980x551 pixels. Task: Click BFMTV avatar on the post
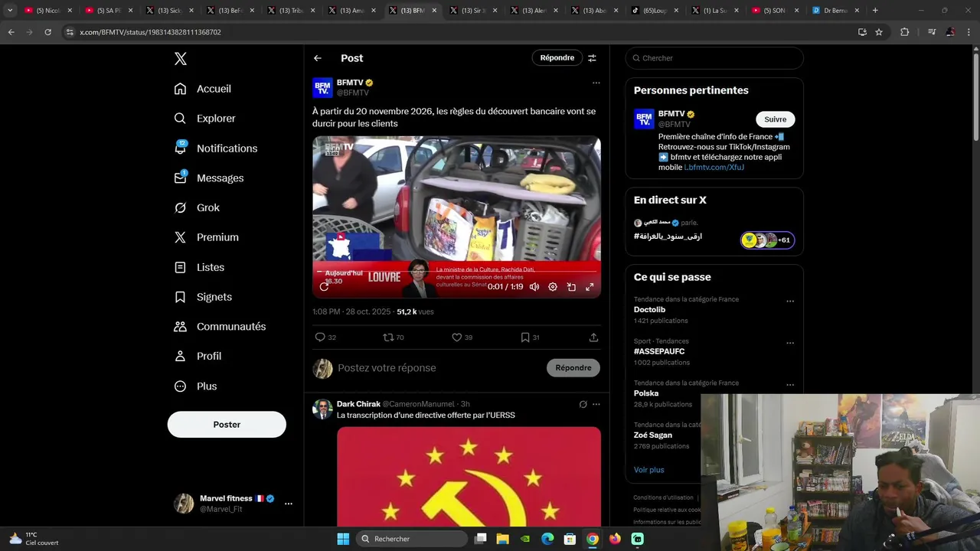(322, 87)
